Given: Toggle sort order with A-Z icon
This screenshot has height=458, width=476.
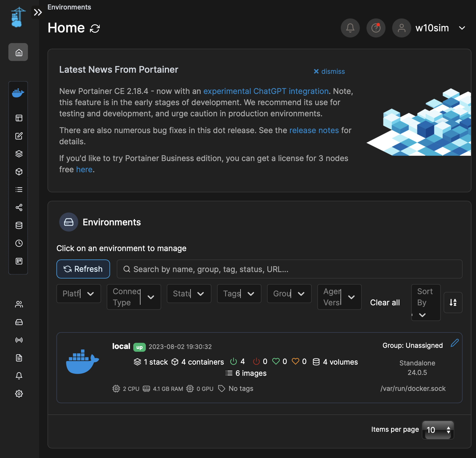Looking at the screenshot, I should [x=453, y=302].
